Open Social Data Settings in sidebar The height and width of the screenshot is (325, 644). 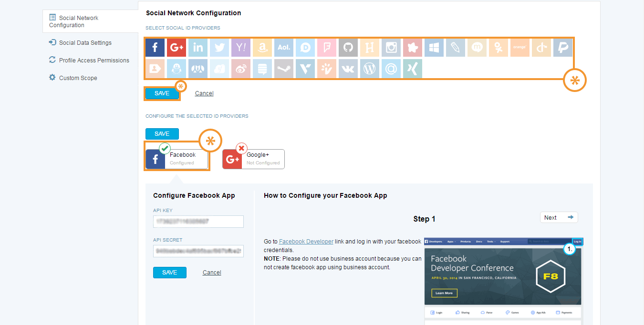pyautogui.click(x=80, y=43)
